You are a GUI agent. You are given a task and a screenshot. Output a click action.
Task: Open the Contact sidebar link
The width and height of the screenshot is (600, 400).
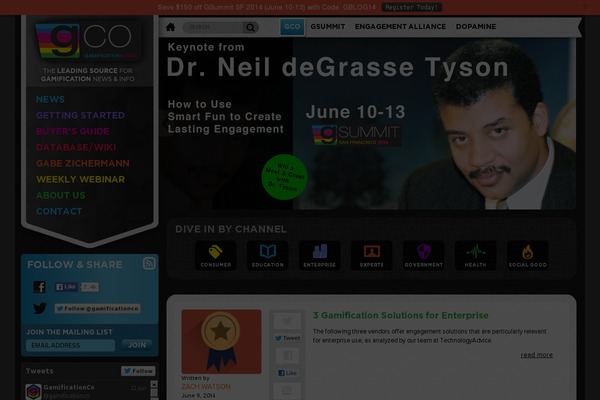click(x=59, y=212)
